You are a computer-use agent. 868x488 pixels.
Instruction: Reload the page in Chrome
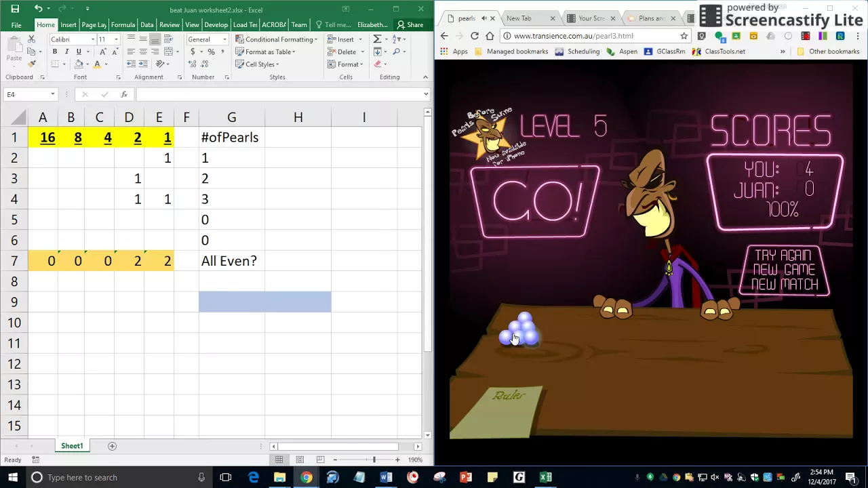click(x=475, y=36)
